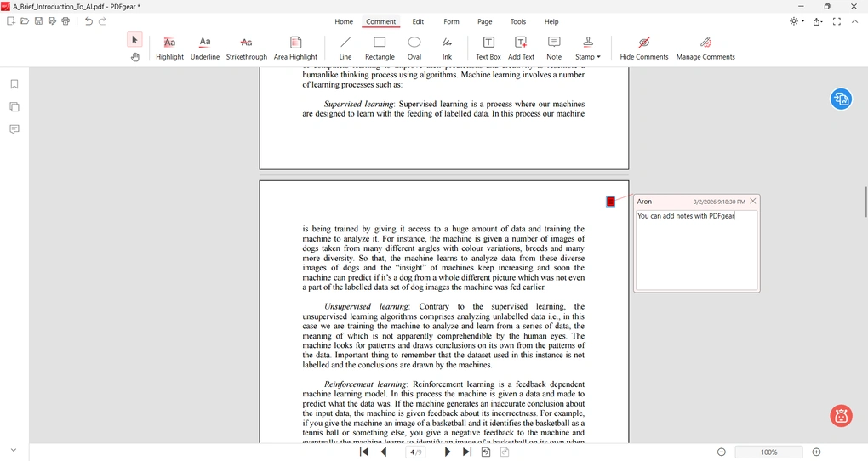The image size is (868, 461).
Task: Open the Tools tab
Action: [x=518, y=21]
